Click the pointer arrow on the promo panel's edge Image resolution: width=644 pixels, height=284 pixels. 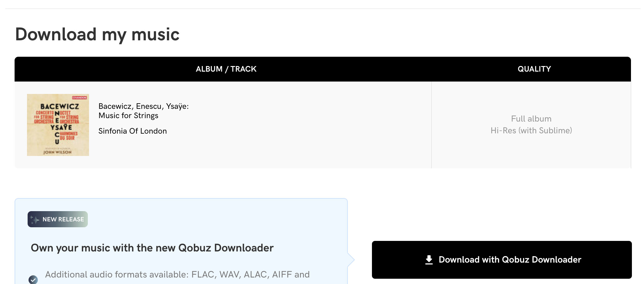pyautogui.click(x=351, y=260)
